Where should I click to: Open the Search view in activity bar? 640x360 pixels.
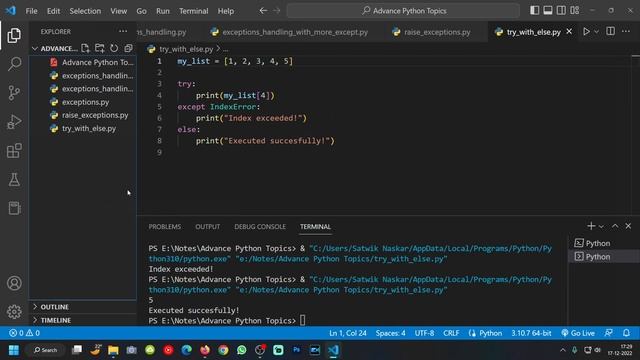[x=14, y=64]
